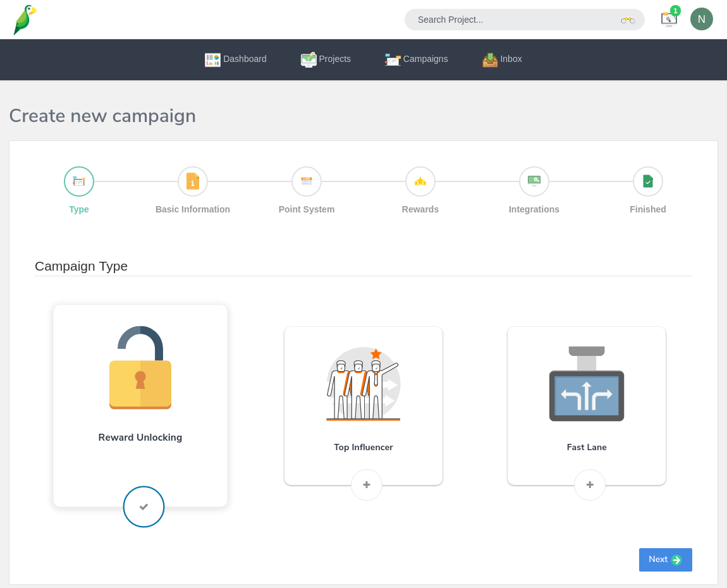727x588 pixels.
Task: Toggle the Reward Unlocking checkmark selector
Action: point(144,507)
